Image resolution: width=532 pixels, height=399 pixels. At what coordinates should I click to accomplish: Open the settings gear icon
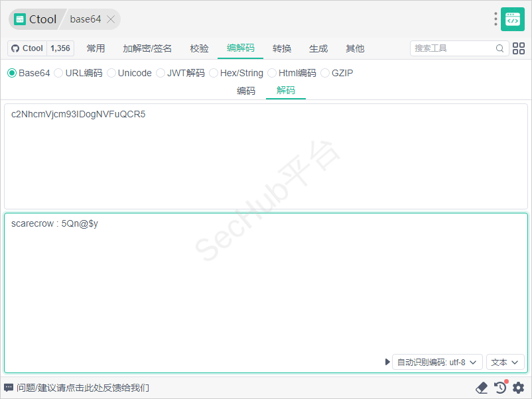click(x=519, y=388)
